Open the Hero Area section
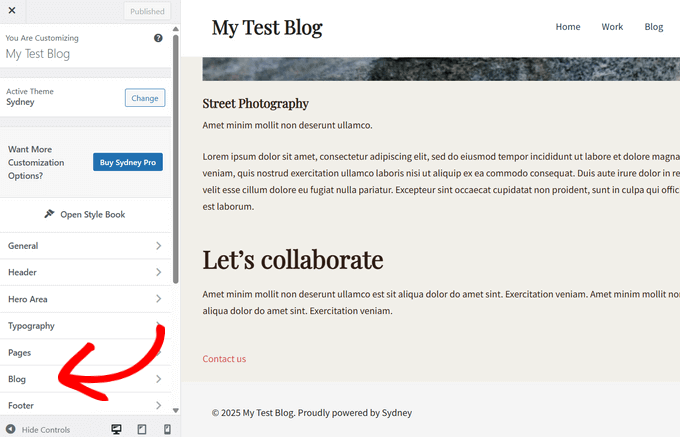This screenshot has width=680, height=437. (x=85, y=299)
